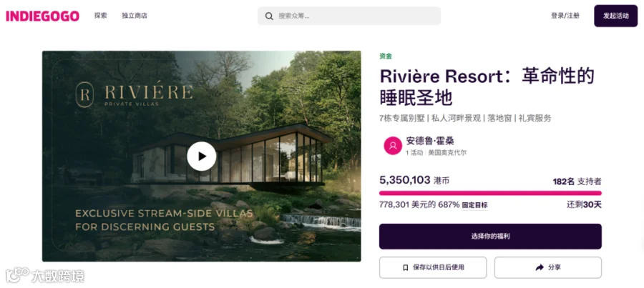The image size is (644, 288).
Task: Click the magnifier search icon
Action: coord(269,16)
